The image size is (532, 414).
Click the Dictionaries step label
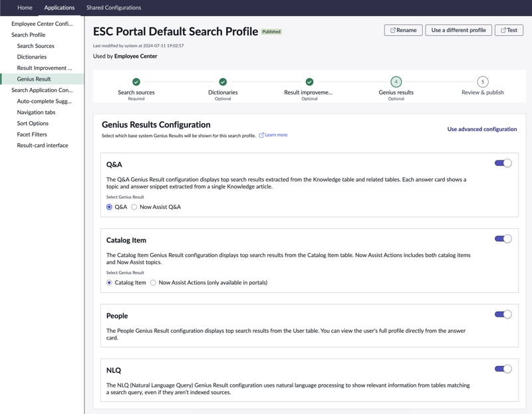223,93
